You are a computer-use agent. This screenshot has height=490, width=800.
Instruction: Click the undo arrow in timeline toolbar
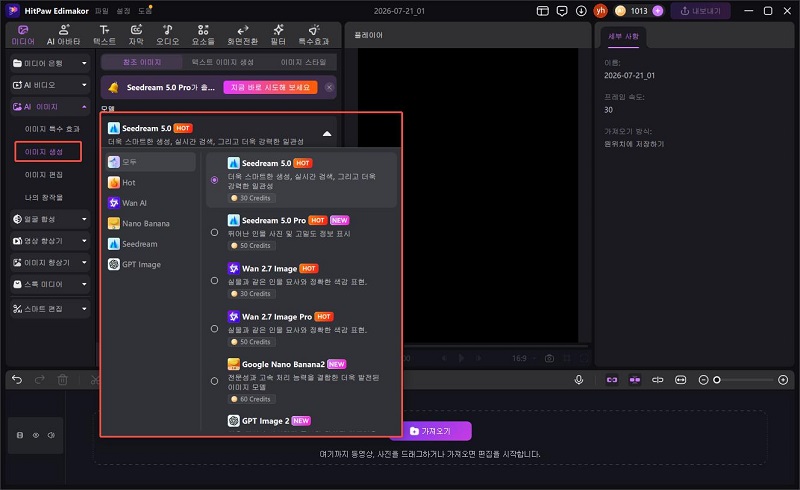[x=17, y=380]
